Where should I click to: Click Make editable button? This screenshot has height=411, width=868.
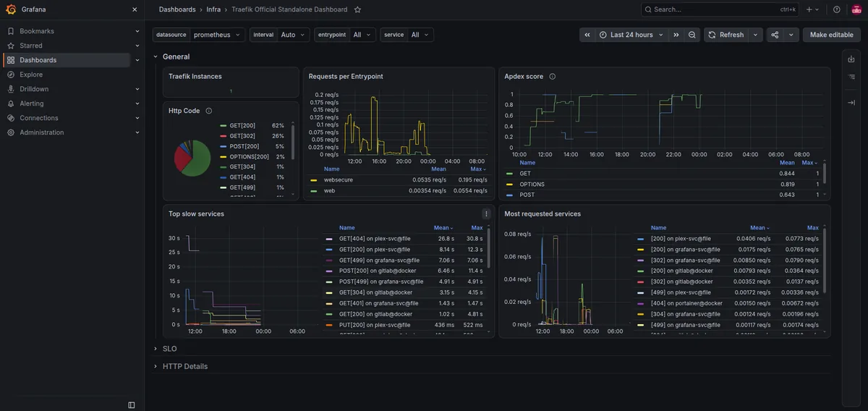[x=832, y=35]
